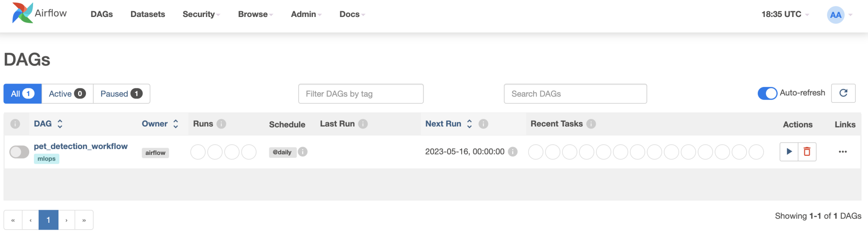Image resolution: width=868 pixels, height=236 pixels.
Task: Sort by the DAG column arrows
Action: click(60, 124)
